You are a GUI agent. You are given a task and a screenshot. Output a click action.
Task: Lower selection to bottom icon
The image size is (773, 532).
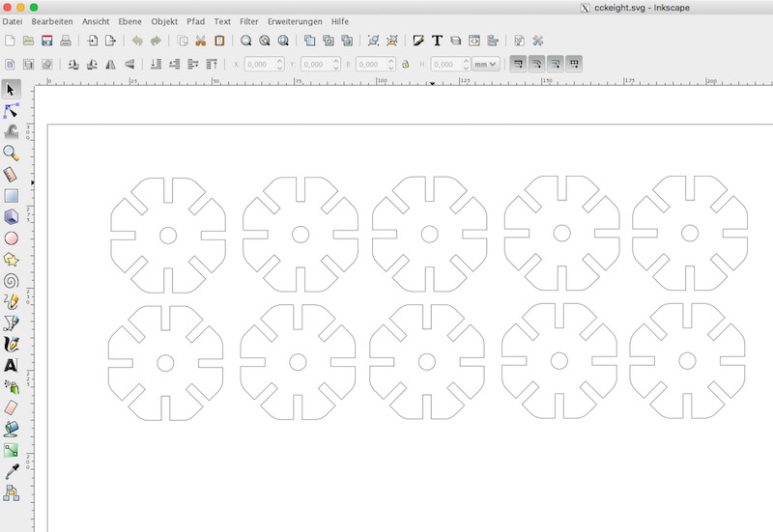tap(156, 64)
